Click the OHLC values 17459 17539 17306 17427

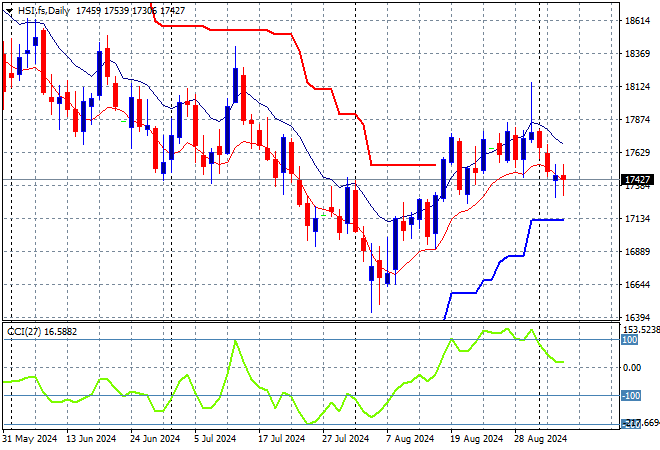tap(130, 11)
